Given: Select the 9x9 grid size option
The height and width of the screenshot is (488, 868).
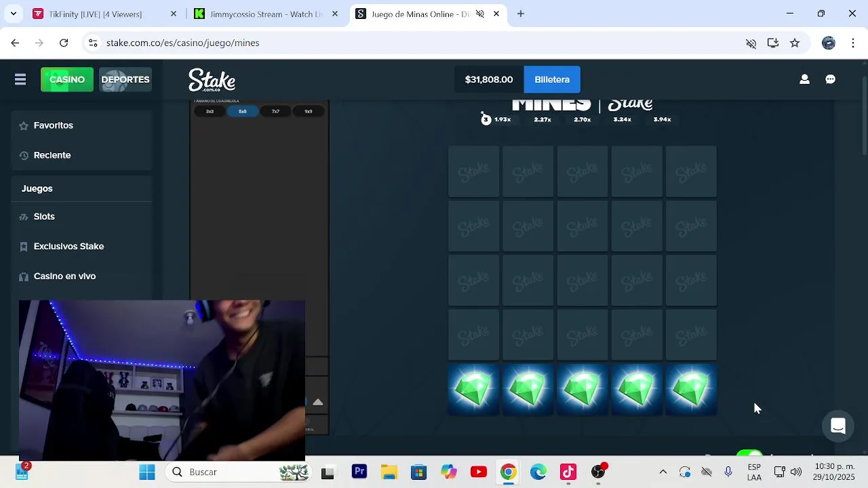Looking at the screenshot, I should [x=309, y=111].
